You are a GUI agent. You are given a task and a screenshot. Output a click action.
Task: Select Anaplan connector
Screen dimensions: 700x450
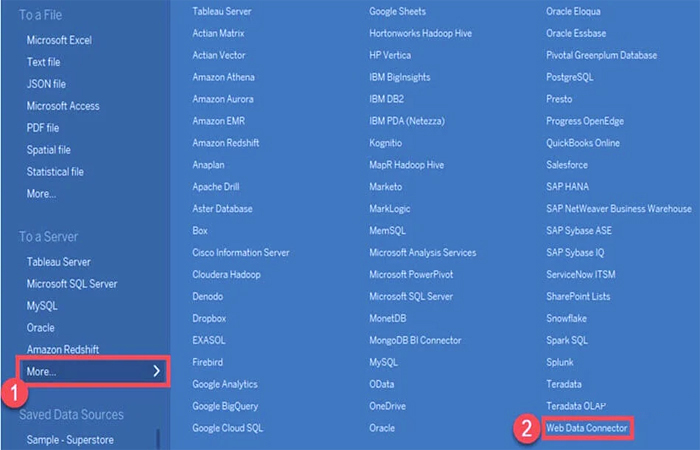tap(208, 165)
